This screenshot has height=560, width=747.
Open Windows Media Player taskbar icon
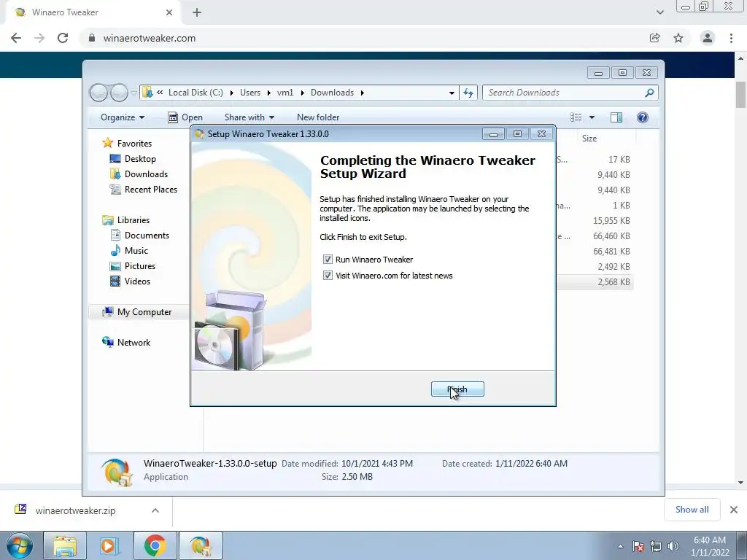coord(109,545)
